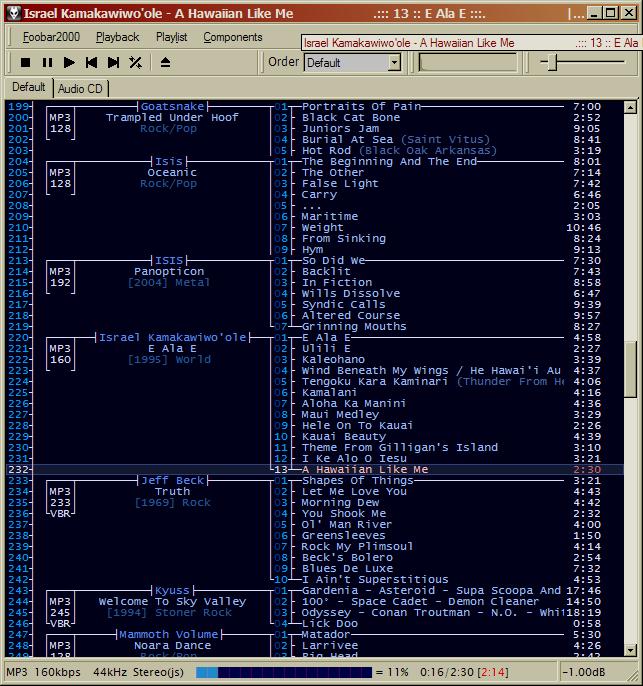Select track 'Greensleeves'
Viewport: 643px width, 686px height.
point(343,535)
